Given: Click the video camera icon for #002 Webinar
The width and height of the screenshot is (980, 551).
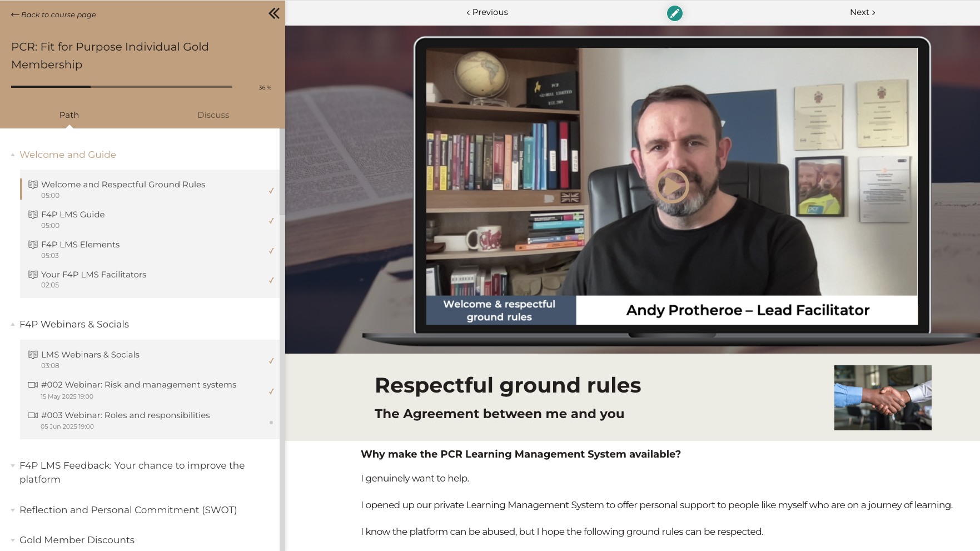Looking at the screenshot, I should 33,385.
